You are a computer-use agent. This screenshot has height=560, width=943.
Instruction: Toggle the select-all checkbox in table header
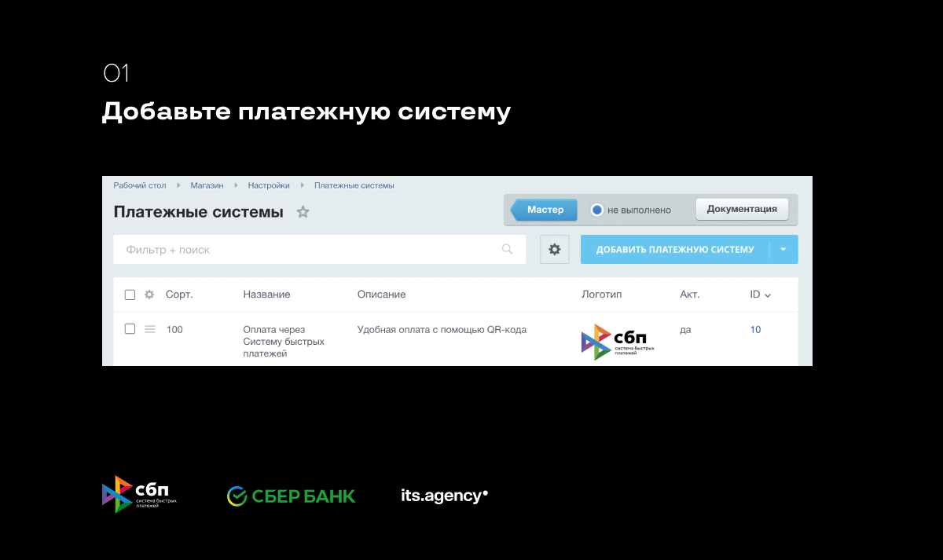coord(130,295)
